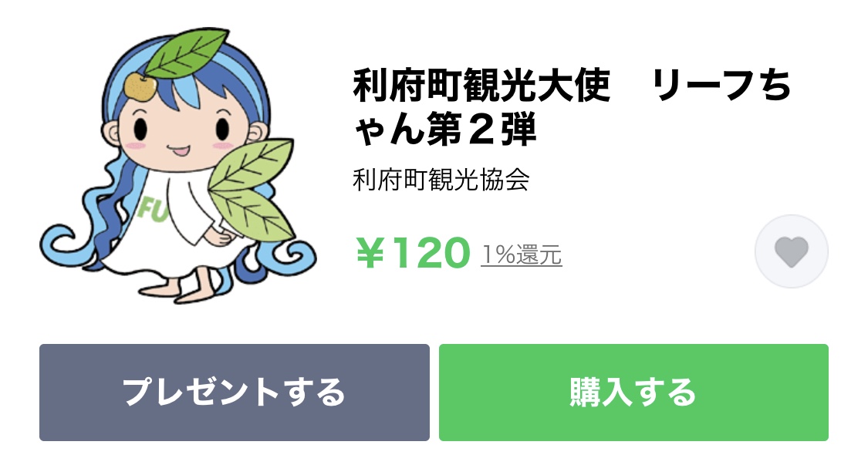Image resolution: width=868 pixels, height=455 pixels.
Task: Visit the 利府町観光協会 creator page
Action: tap(441, 180)
